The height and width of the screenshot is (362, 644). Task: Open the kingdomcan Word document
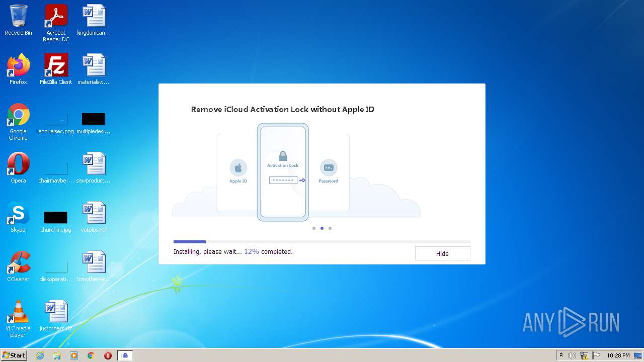pyautogui.click(x=94, y=20)
